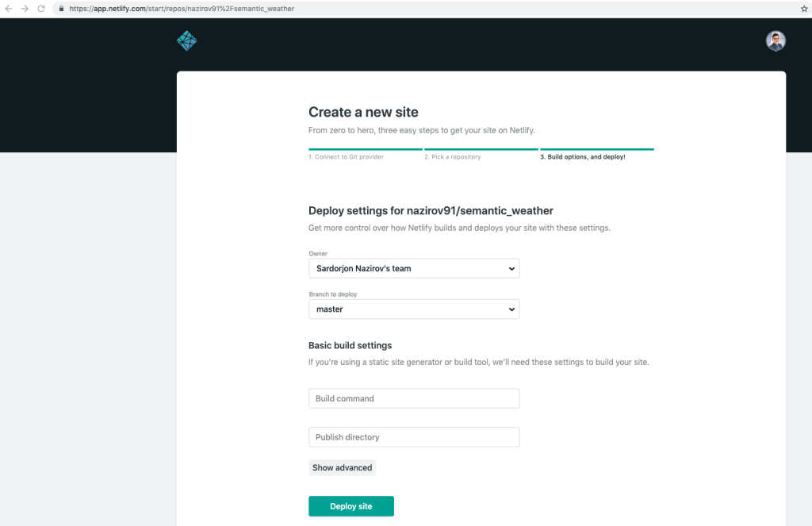Click the browser forward arrow
The width and height of the screenshot is (812, 526).
click(x=25, y=9)
